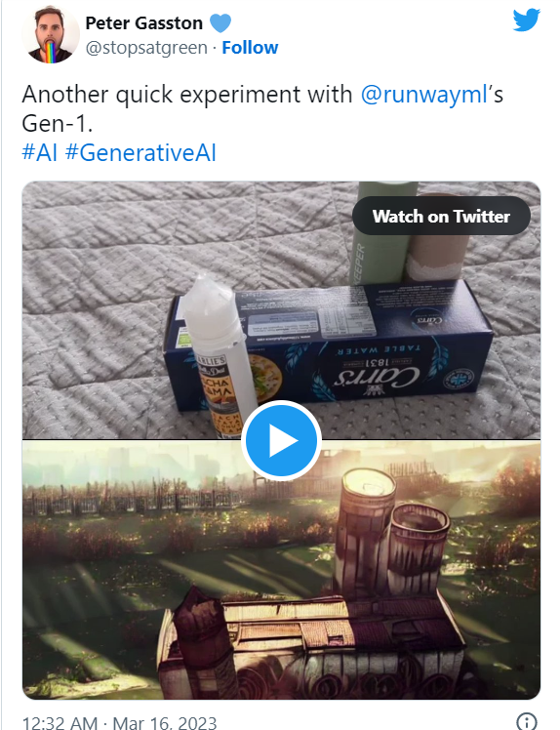Play the embedded video
The height and width of the screenshot is (730, 560).
(x=281, y=440)
